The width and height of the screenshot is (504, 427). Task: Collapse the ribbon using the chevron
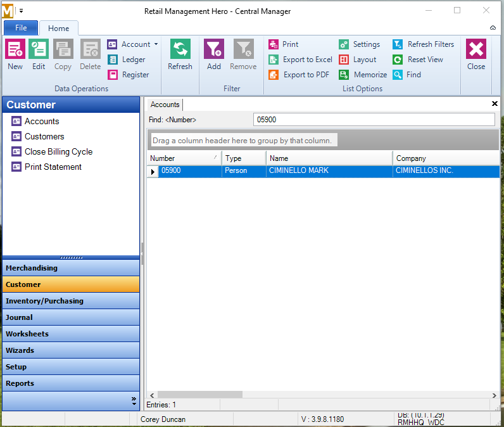click(493, 28)
